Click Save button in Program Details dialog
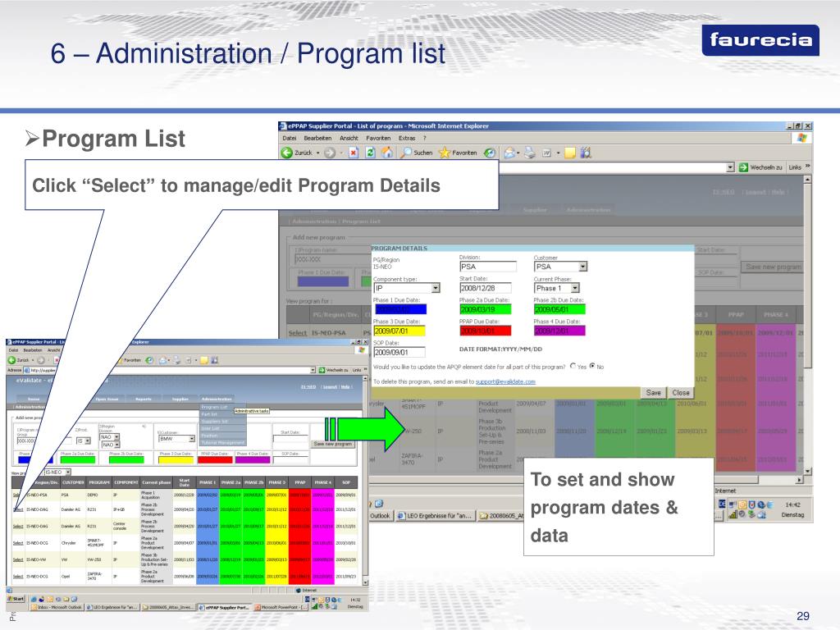This screenshot has height=630, width=840. pyautogui.click(x=653, y=393)
